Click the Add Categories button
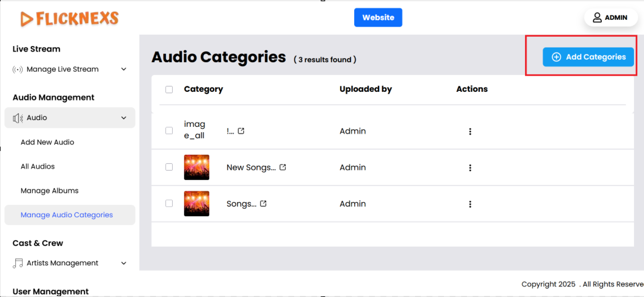 pyautogui.click(x=588, y=57)
